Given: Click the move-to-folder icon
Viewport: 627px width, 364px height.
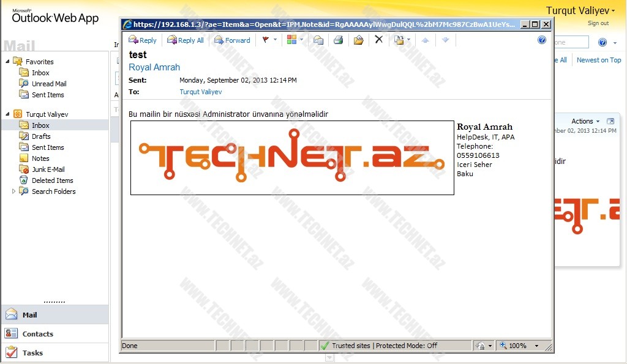Looking at the screenshot, I should 358,40.
